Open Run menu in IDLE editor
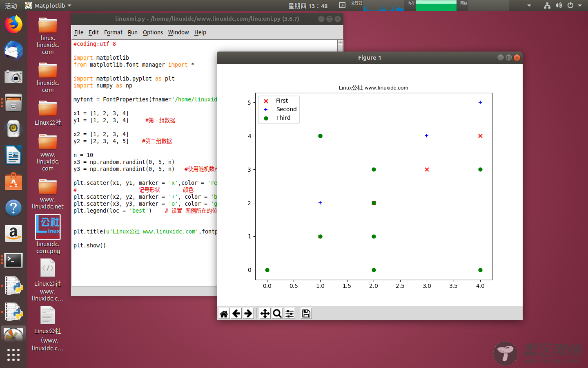Screen dimensions: 588x368 [133, 32]
